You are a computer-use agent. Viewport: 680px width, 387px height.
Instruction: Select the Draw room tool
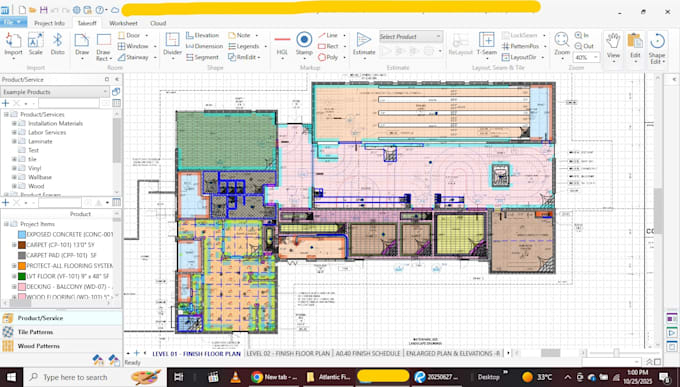pos(82,45)
